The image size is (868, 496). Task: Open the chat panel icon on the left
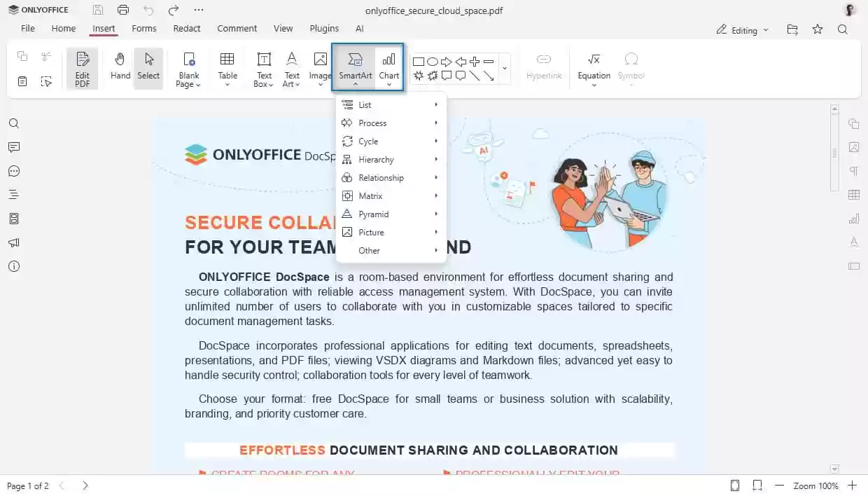point(14,171)
